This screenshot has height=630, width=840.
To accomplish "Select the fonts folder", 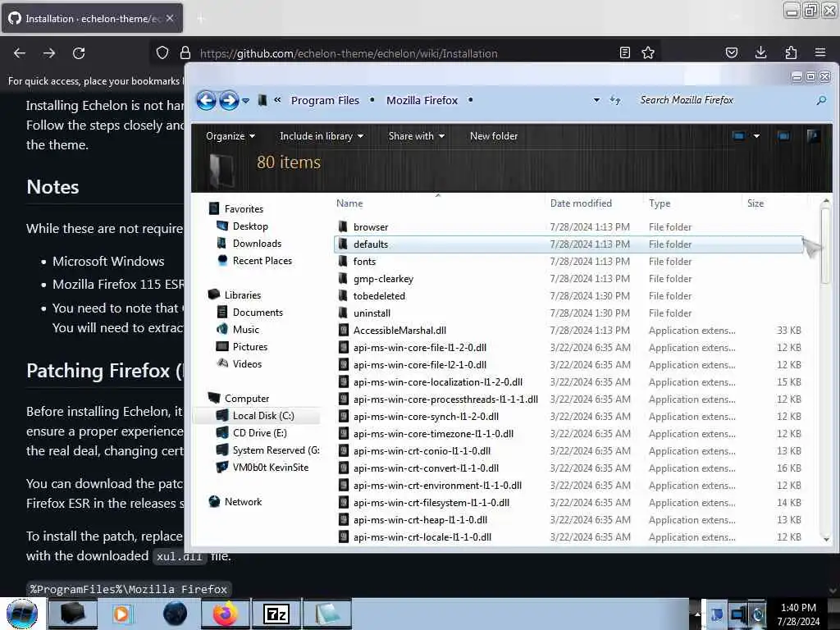I will [569, 262].
